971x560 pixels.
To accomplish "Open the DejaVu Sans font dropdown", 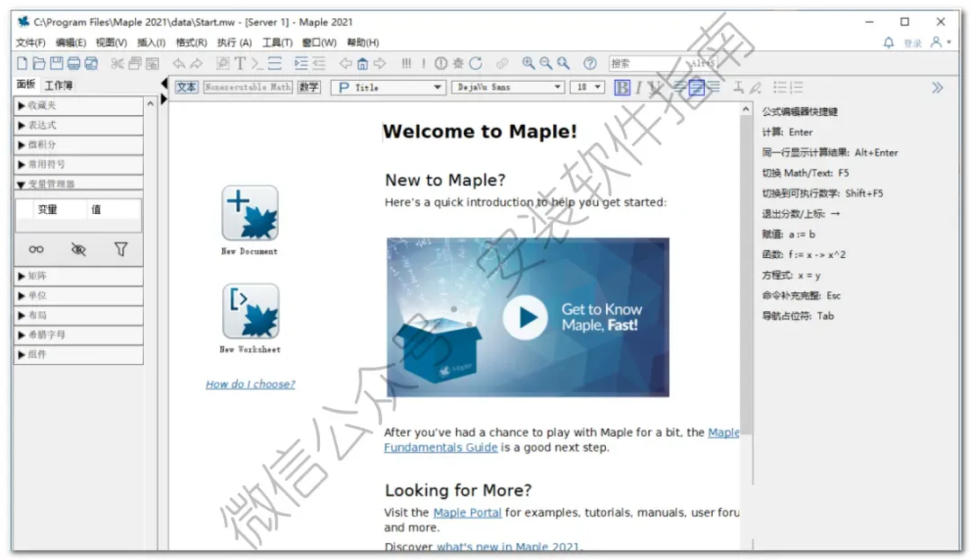I will click(x=508, y=87).
